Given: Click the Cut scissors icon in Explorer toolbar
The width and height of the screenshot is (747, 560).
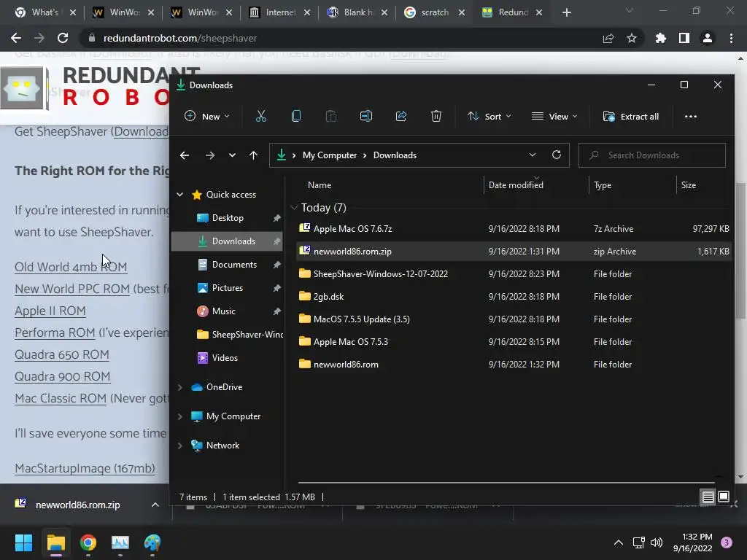Looking at the screenshot, I should pyautogui.click(x=261, y=116).
